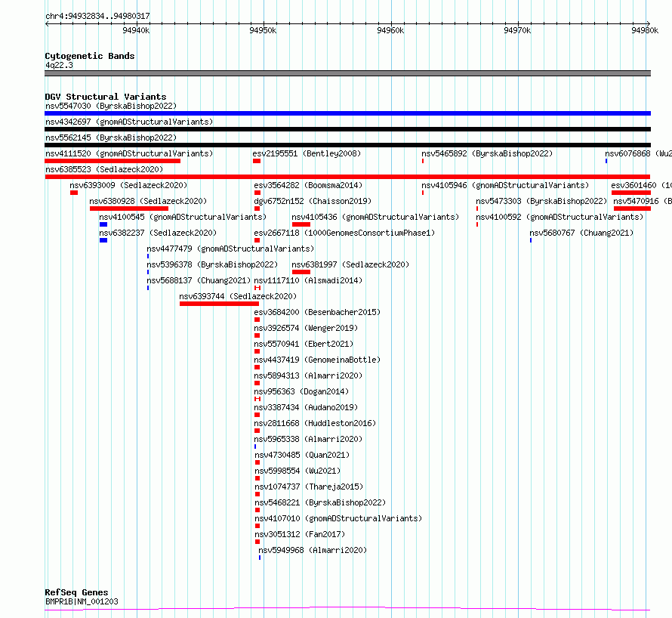Viewport: 672px width, 618px height.
Task: Click nsv4105436 gnomAD variant label
Action: click(375, 217)
